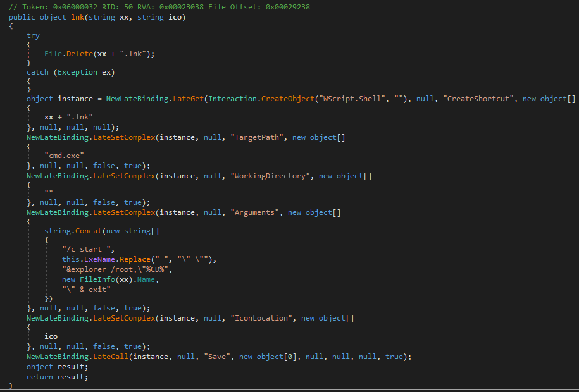Click the try keyword
This screenshot has width=579, height=392.
34,36
